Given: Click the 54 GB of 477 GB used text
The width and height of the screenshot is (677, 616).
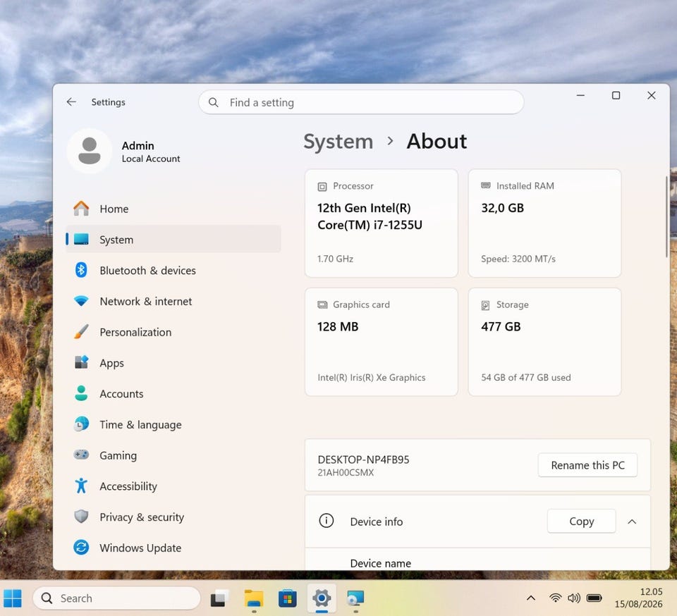Looking at the screenshot, I should click(x=526, y=378).
